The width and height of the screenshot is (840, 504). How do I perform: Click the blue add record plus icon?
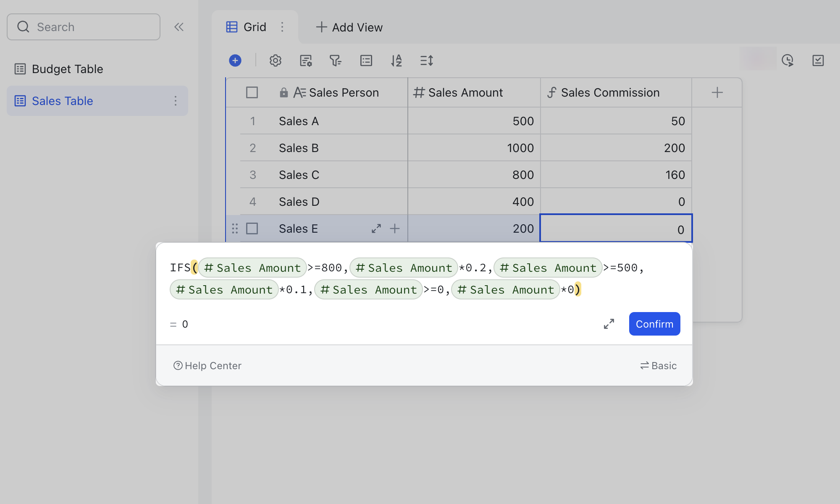tap(235, 60)
